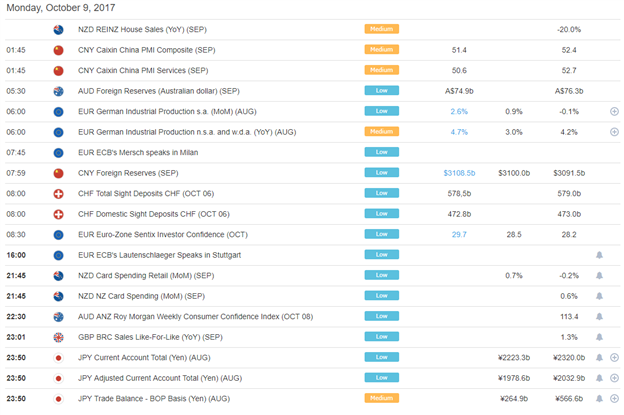Click the Medium importance badge for Caixin PMI Services
This screenshot has height=415, width=624.
pos(382,70)
